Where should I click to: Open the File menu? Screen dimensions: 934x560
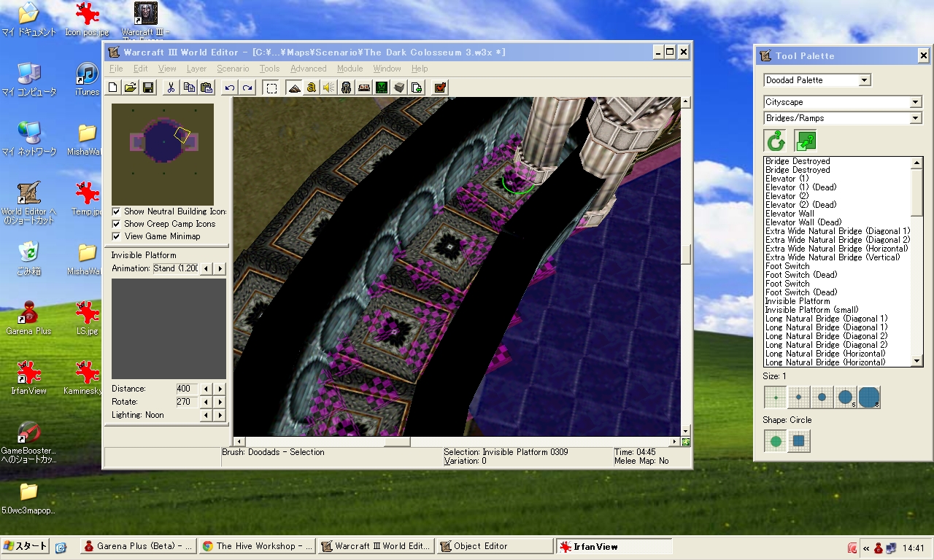click(116, 69)
